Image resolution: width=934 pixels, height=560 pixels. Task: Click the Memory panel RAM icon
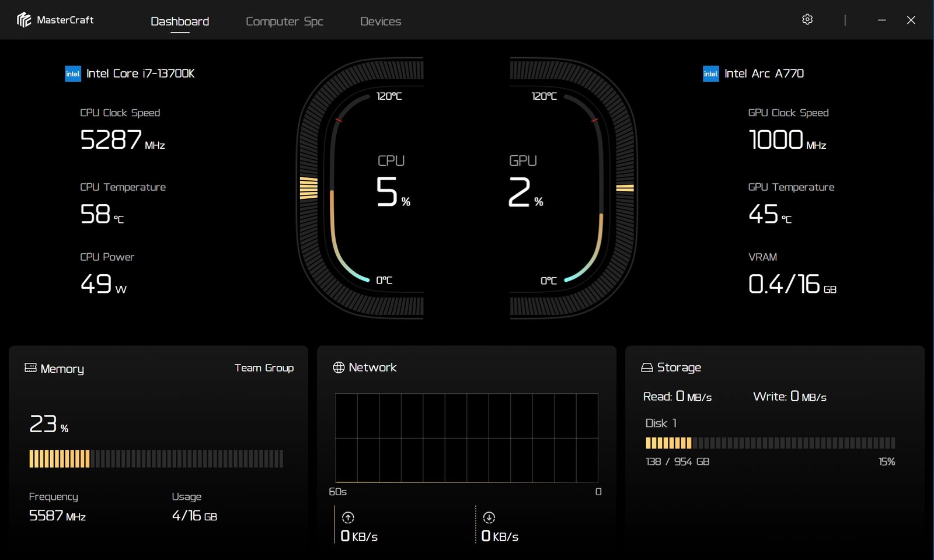pyautogui.click(x=30, y=367)
